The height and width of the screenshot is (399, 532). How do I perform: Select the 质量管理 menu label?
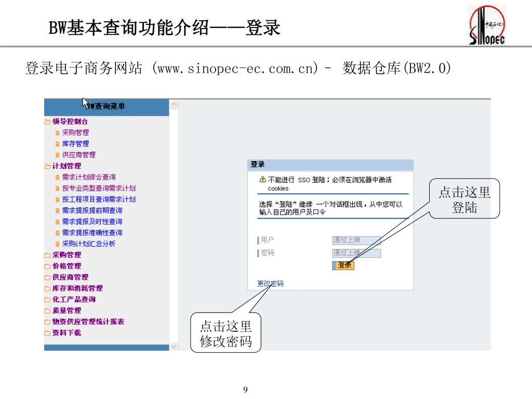pyautogui.click(x=66, y=311)
